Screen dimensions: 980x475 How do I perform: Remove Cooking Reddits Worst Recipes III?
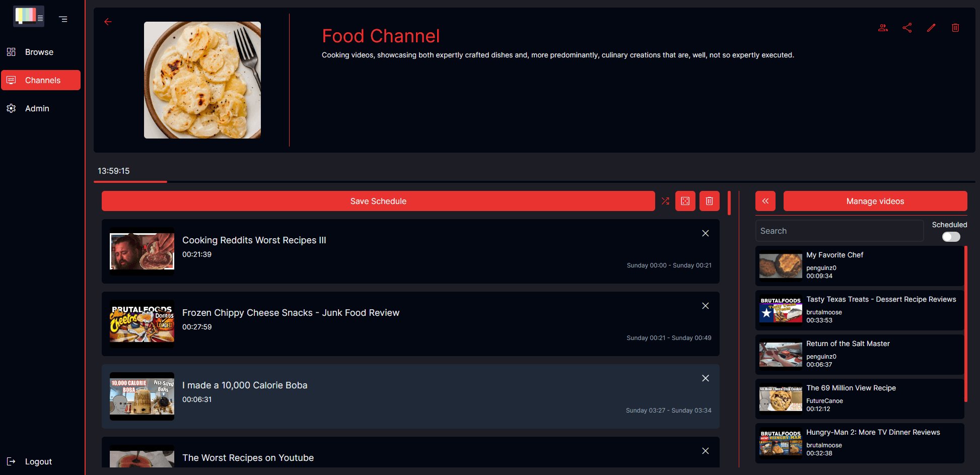tap(706, 233)
